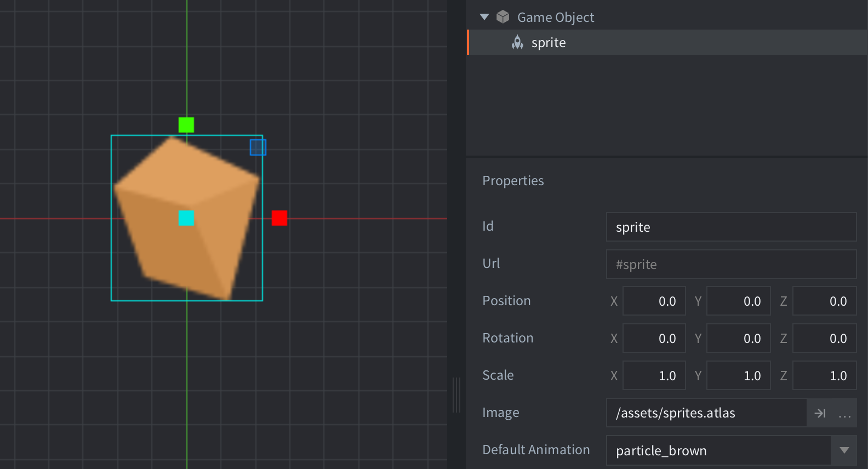Click the Game Object cube icon
Image resolution: width=868 pixels, height=469 pixels.
coord(503,17)
